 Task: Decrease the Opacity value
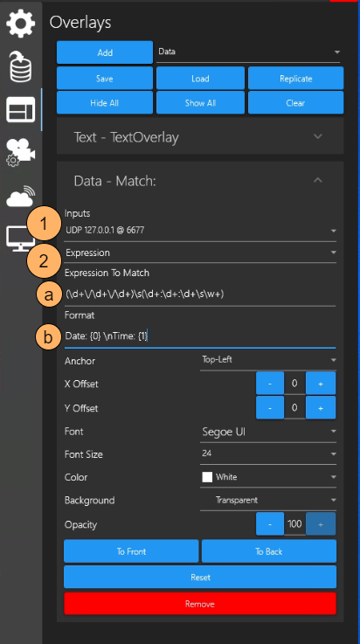270,524
